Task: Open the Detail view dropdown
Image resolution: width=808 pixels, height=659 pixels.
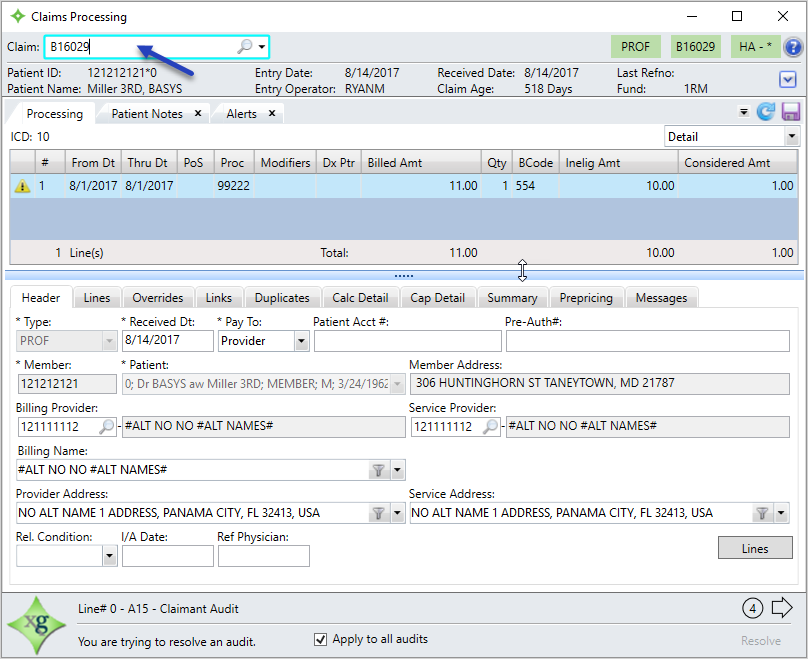Action: point(792,137)
